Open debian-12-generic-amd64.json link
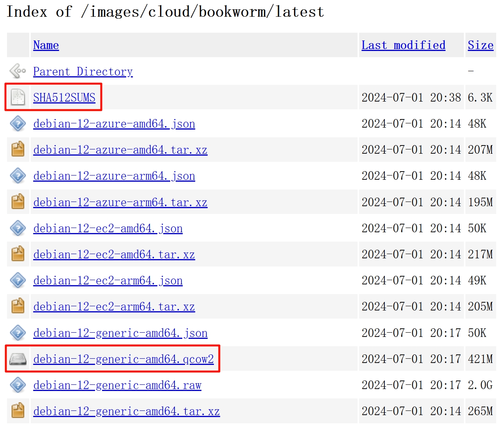The height and width of the screenshot is (426, 504). click(120, 333)
